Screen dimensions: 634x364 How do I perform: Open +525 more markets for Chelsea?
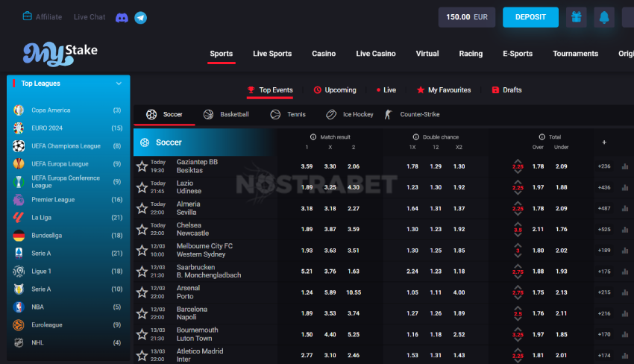(604, 229)
